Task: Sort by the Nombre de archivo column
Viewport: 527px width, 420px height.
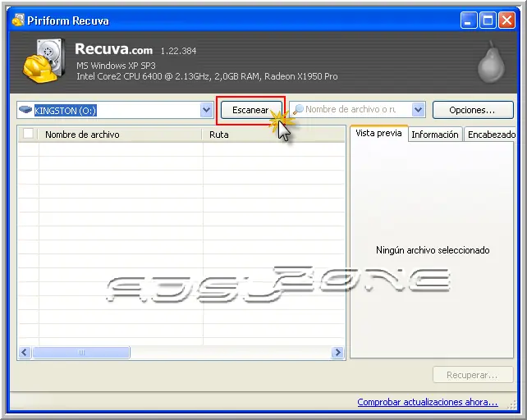Action: [x=119, y=135]
